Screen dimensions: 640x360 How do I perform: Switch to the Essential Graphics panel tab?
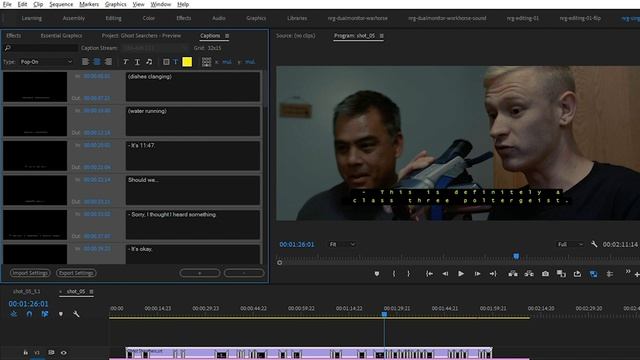pos(61,36)
